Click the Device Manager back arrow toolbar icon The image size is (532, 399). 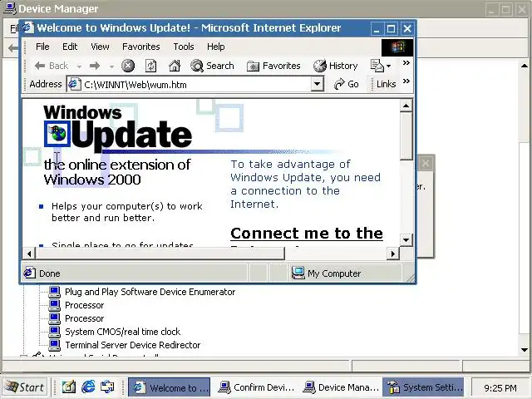tap(13, 48)
